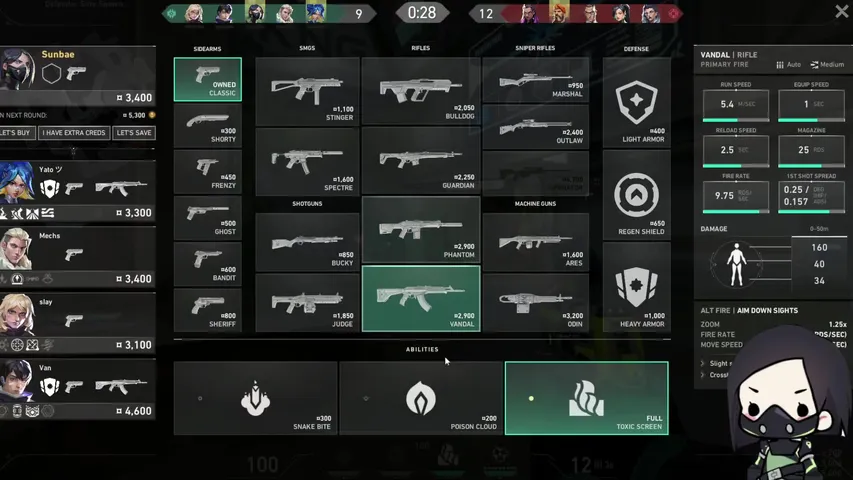The width and height of the screenshot is (853, 480).
Task: Purchase the Ghost pistol
Action: [x=208, y=218]
